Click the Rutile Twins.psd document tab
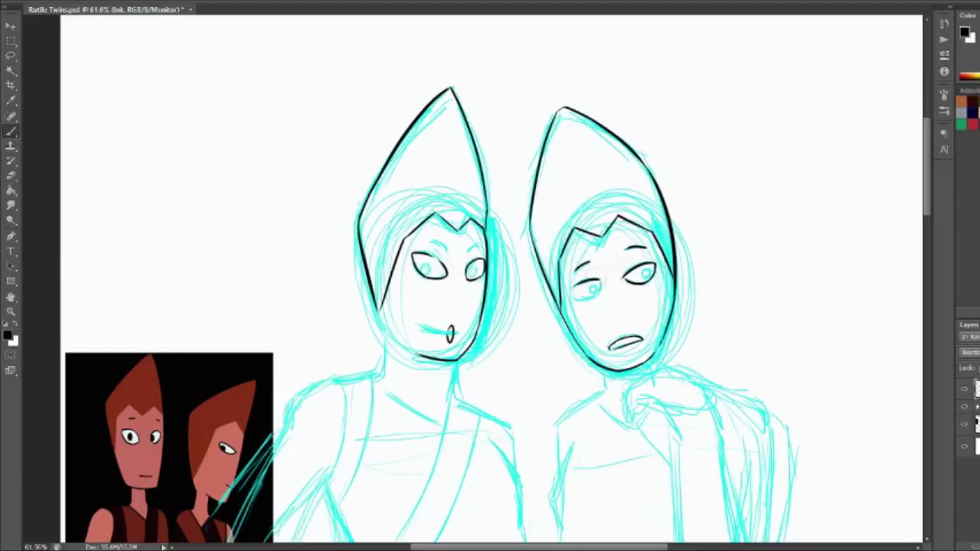 click(x=107, y=9)
